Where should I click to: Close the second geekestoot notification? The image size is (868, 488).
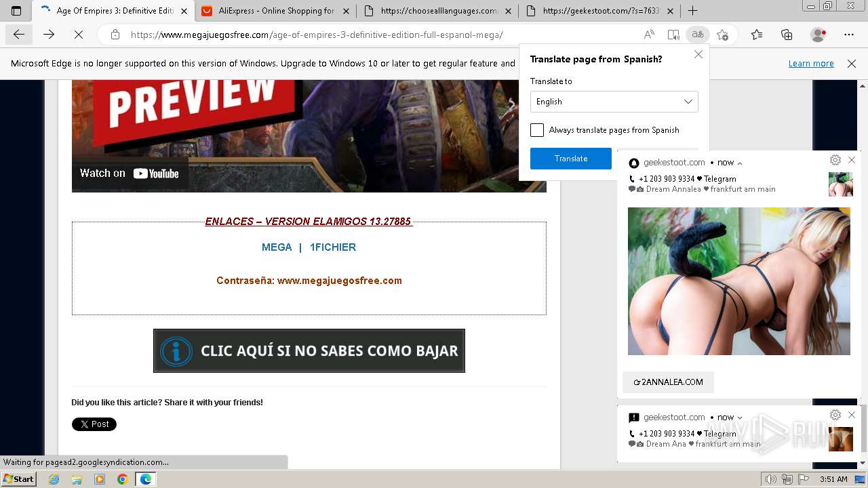click(x=852, y=415)
